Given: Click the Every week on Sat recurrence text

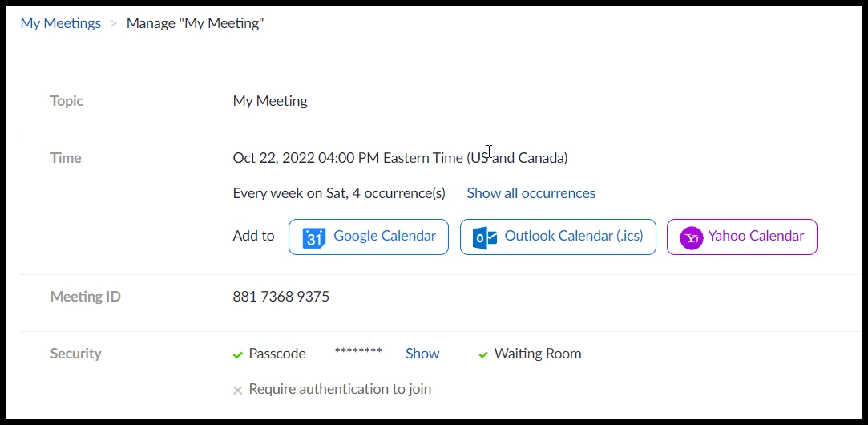Looking at the screenshot, I should [x=338, y=193].
